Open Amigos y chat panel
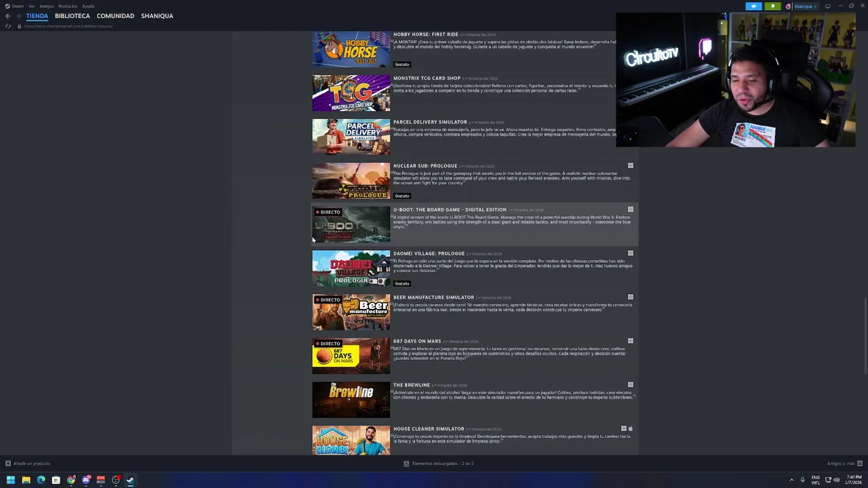The image size is (868, 488). click(844, 464)
